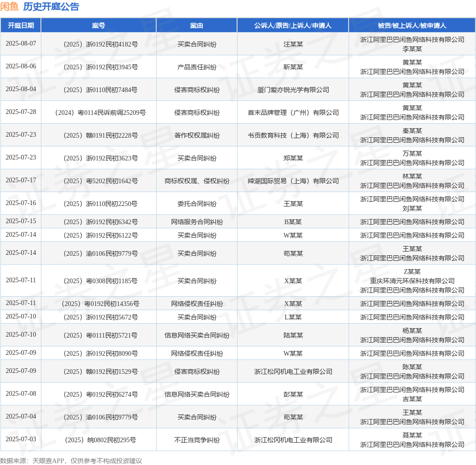The height and width of the screenshot is (465, 476).
Task: Click plaintiff B某某
Action: 293,222
